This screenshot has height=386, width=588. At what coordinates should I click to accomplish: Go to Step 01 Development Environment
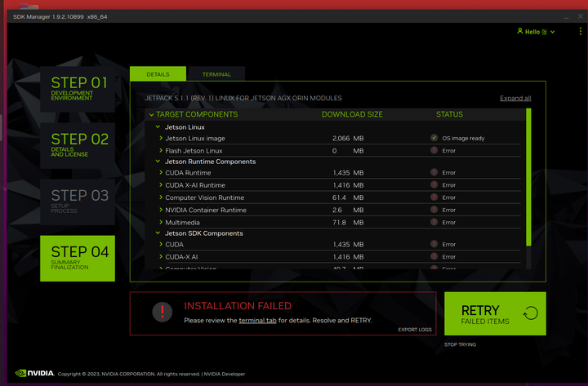tap(78, 89)
